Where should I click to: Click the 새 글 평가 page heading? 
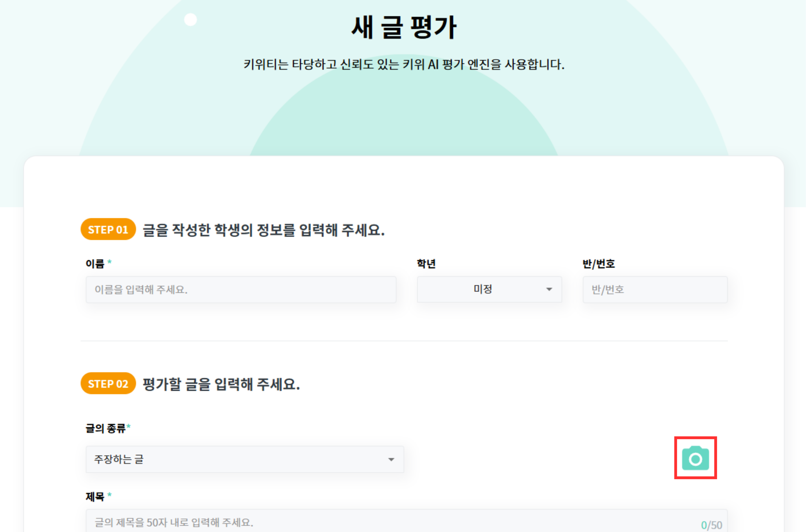[x=404, y=27]
